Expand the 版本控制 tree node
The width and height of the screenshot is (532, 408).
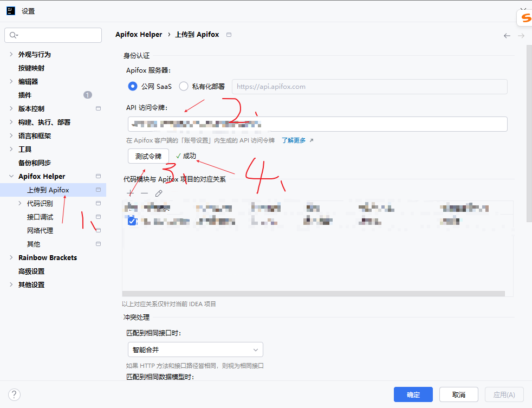[11, 108]
